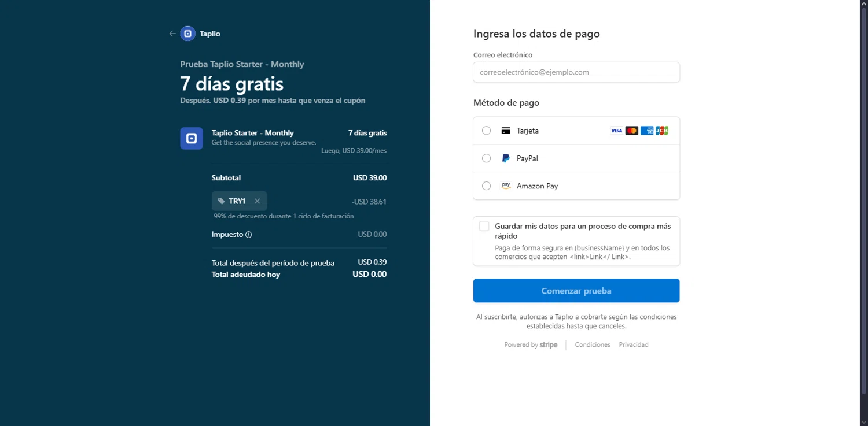Click the Taplio brand name text
The width and height of the screenshot is (868, 426).
click(210, 34)
